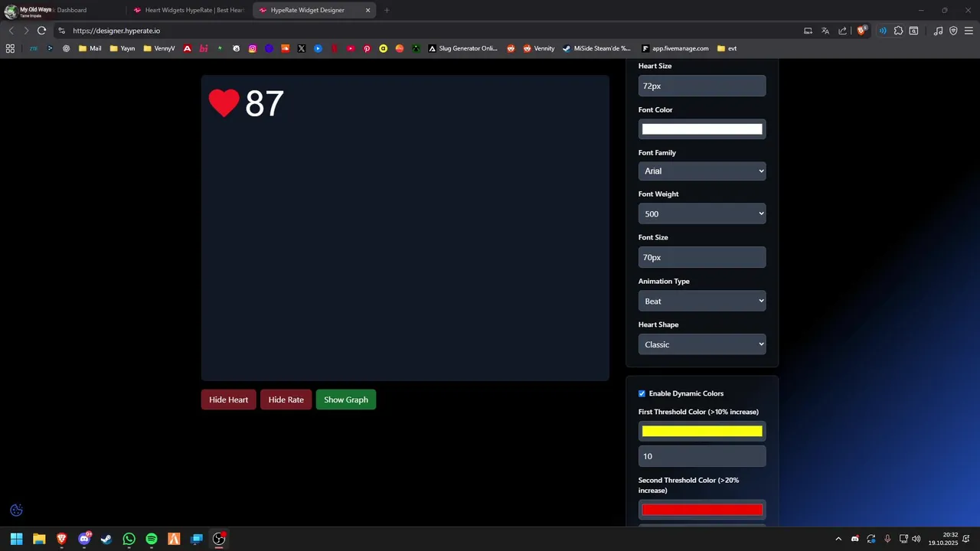Go back with the browser back arrow
Viewport: 980px width, 551px height.
11,31
